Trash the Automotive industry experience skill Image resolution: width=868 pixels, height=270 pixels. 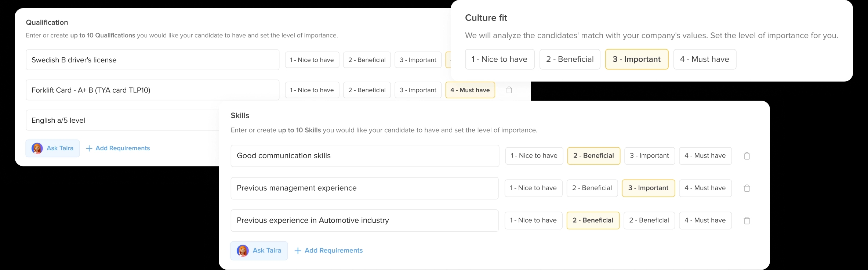coord(747,220)
